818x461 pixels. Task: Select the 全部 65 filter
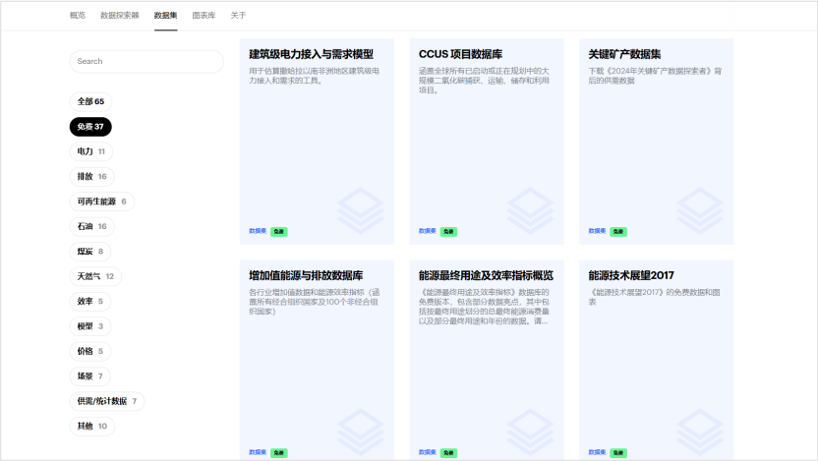[x=91, y=102]
